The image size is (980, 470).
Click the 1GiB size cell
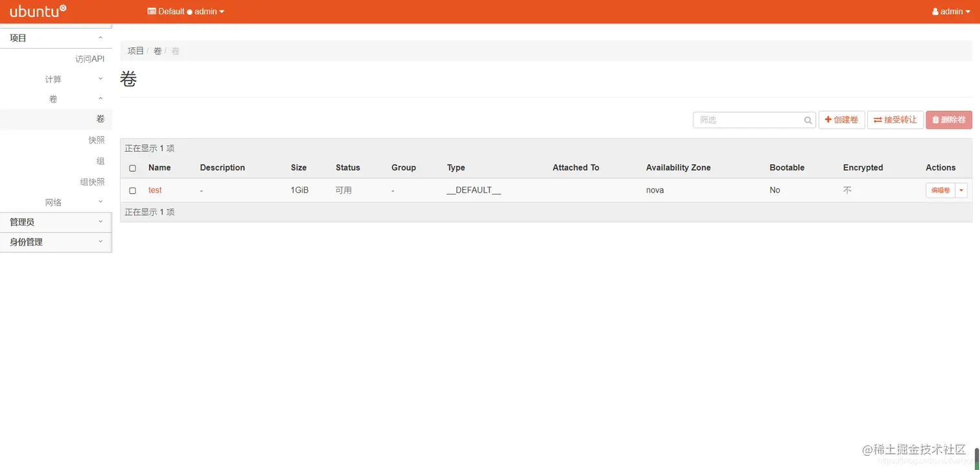[x=299, y=190]
